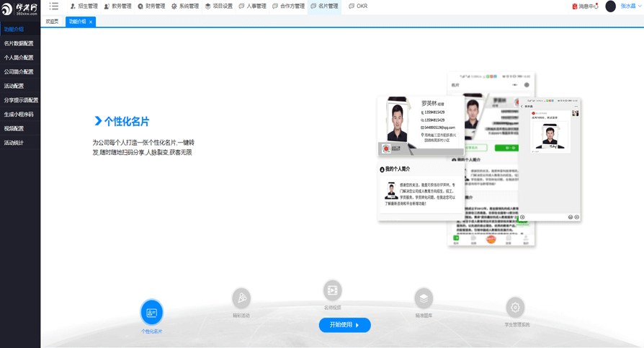
Task: Click the user avatar in the header
Action: point(610,6)
